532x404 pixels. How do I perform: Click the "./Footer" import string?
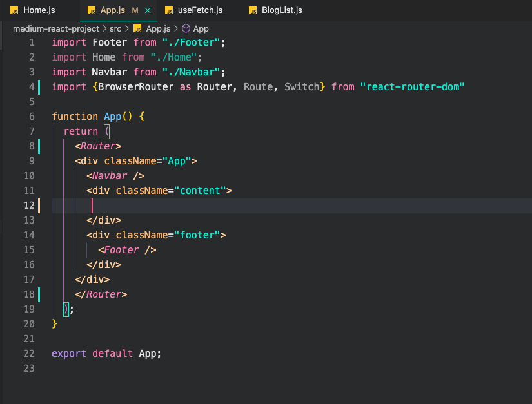click(x=192, y=43)
